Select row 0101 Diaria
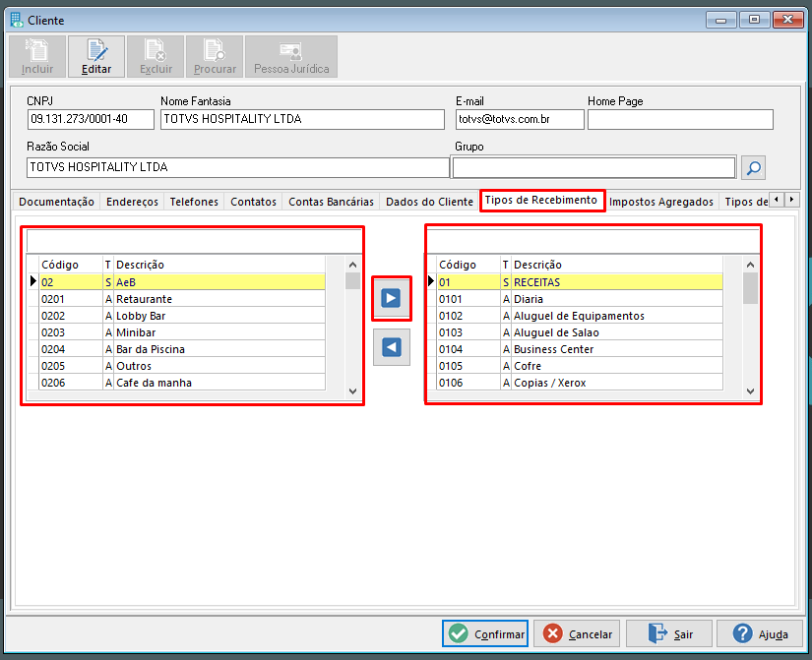 click(580, 299)
